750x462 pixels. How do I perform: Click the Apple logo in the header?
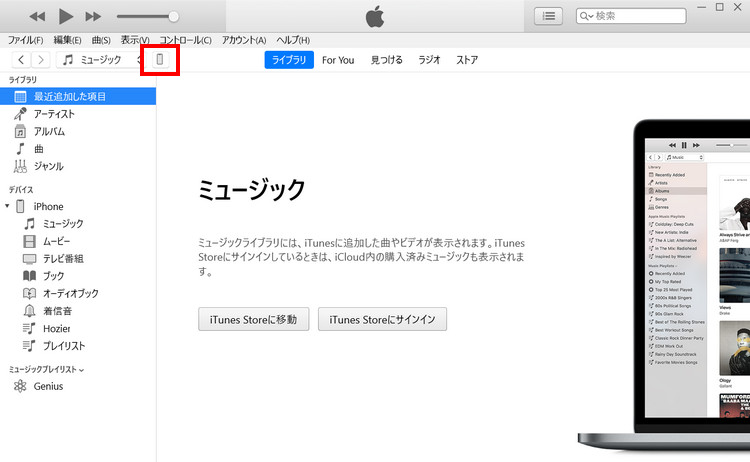click(375, 16)
